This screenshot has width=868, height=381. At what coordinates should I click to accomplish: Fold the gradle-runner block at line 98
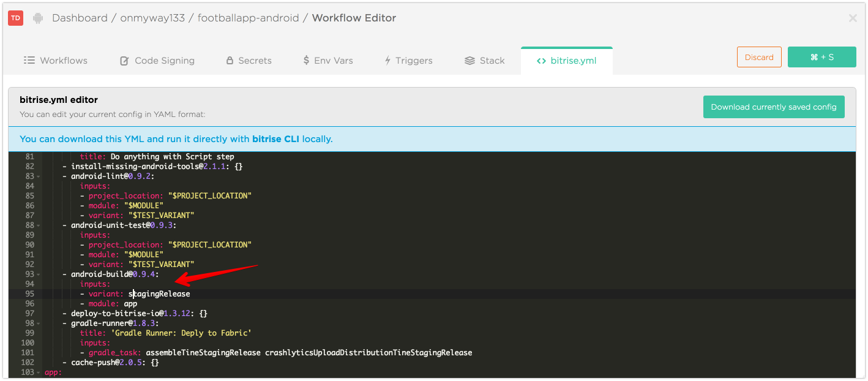pyautogui.click(x=38, y=323)
